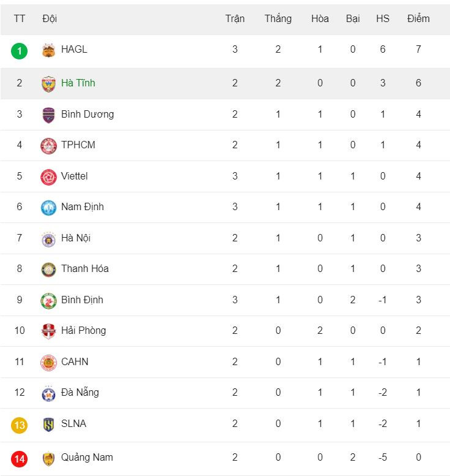
Task: Click the Viettel team emblem
Action: (x=48, y=177)
